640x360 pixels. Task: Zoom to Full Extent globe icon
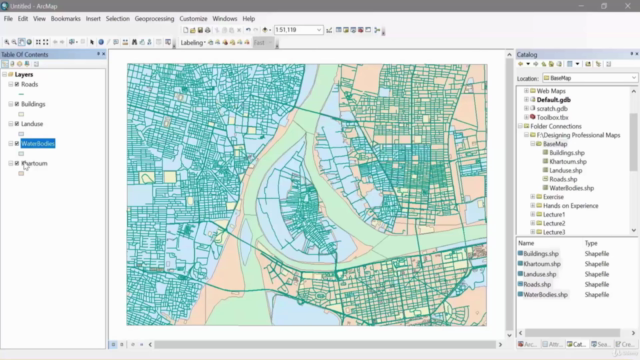click(x=29, y=42)
